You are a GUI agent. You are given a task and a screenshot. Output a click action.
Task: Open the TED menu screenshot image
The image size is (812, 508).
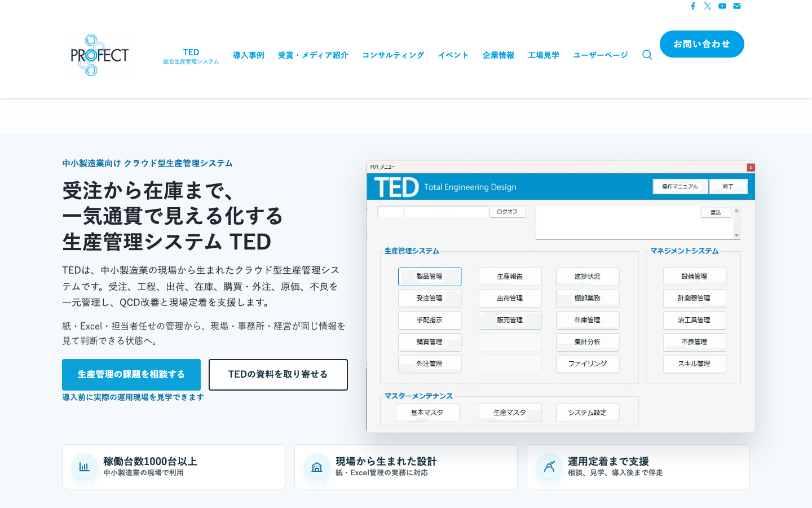pyautogui.click(x=561, y=297)
